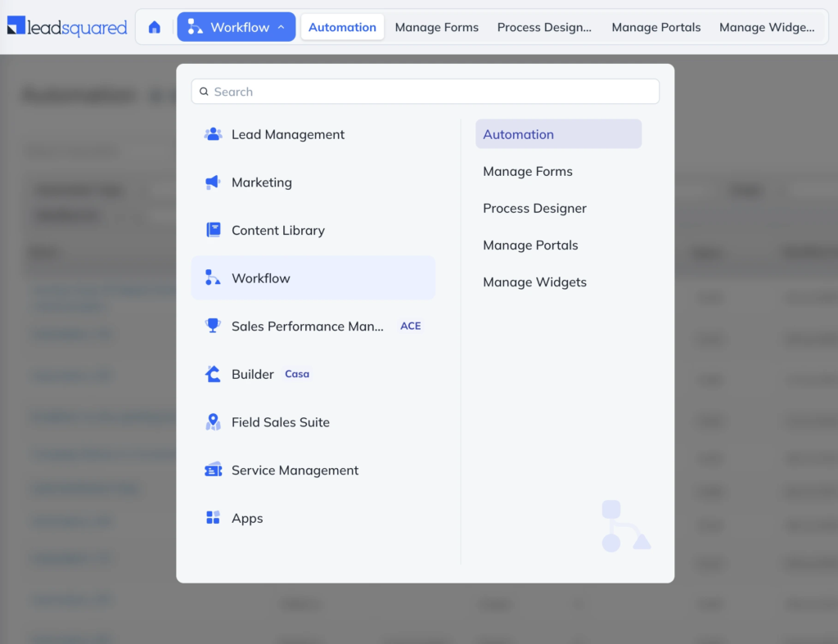Image resolution: width=838 pixels, height=644 pixels.
Task: Click the Marketing megaphone icon
Action: click(x=213, y=182)
